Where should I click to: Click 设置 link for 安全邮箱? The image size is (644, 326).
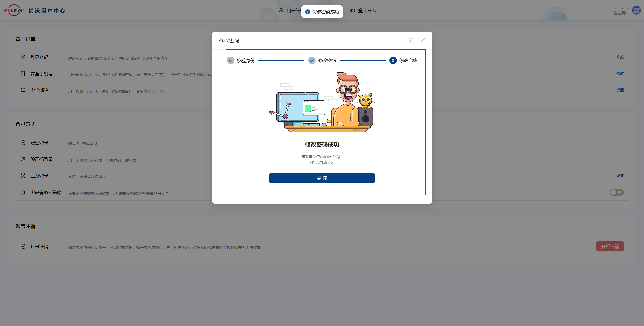[x=620, y=90]
